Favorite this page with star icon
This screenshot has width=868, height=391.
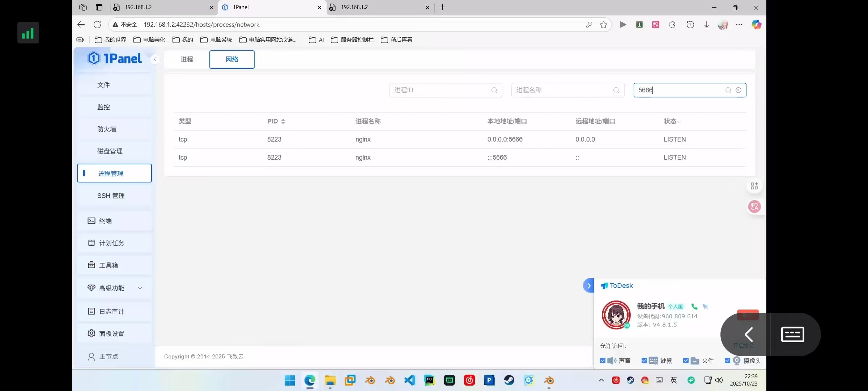tap(604, 25)
